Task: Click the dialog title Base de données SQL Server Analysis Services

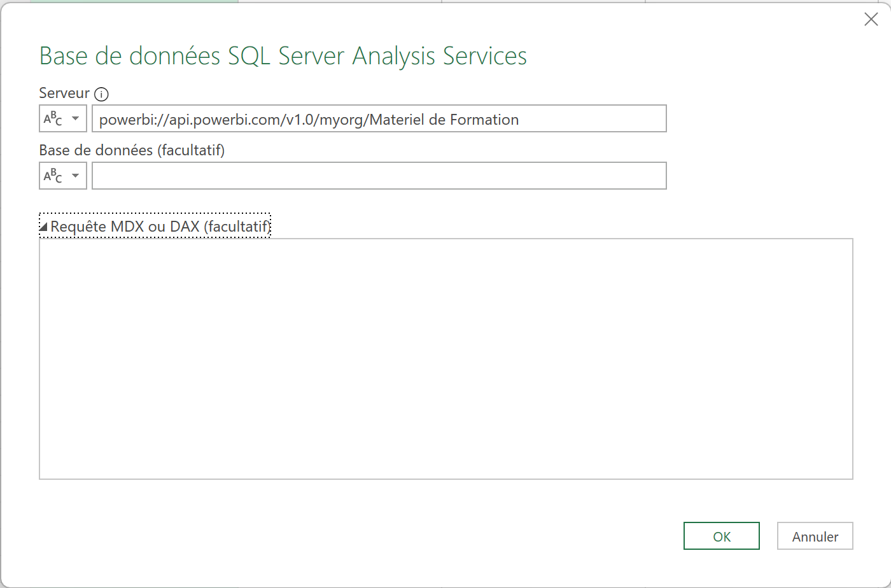Action: 283,56
